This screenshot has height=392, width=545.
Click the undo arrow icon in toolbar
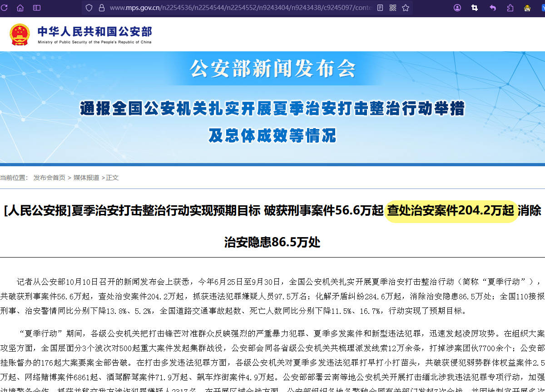(x=492, y=7)
